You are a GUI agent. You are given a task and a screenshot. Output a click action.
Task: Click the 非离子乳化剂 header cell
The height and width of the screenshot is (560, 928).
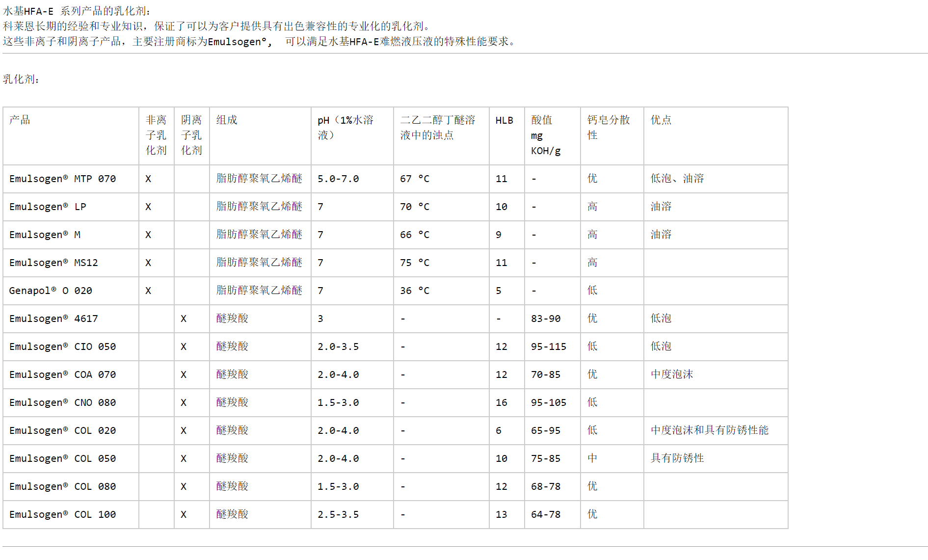click(x=155, y=136)
